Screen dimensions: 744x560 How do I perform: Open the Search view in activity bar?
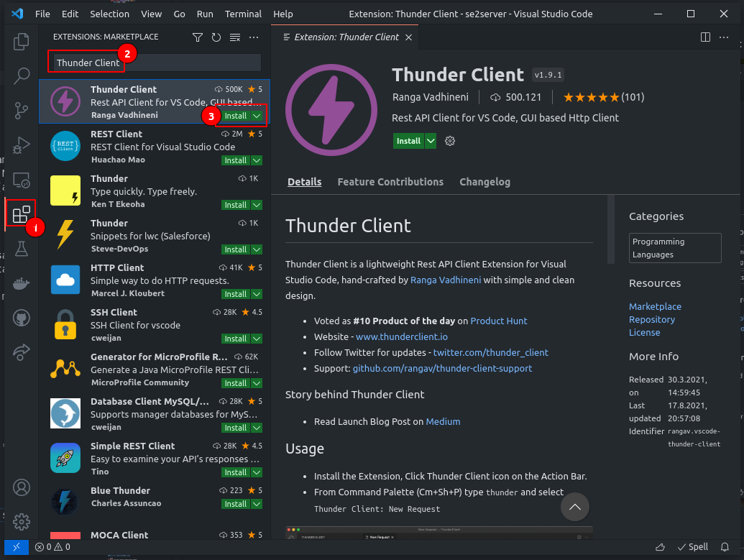point(21,76)
